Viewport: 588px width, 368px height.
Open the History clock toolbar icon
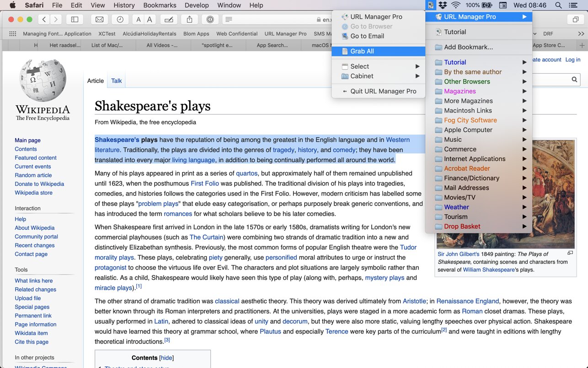click(x=120, y=19)
